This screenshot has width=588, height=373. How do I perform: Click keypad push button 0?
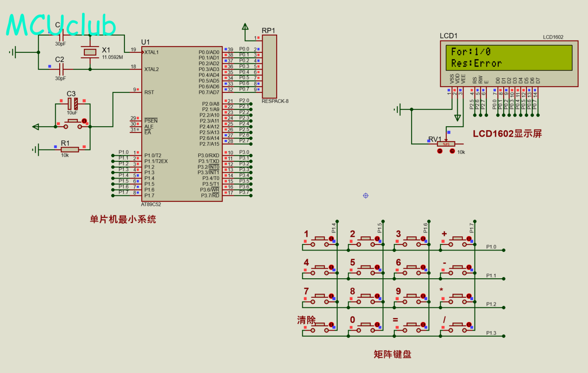365,327
